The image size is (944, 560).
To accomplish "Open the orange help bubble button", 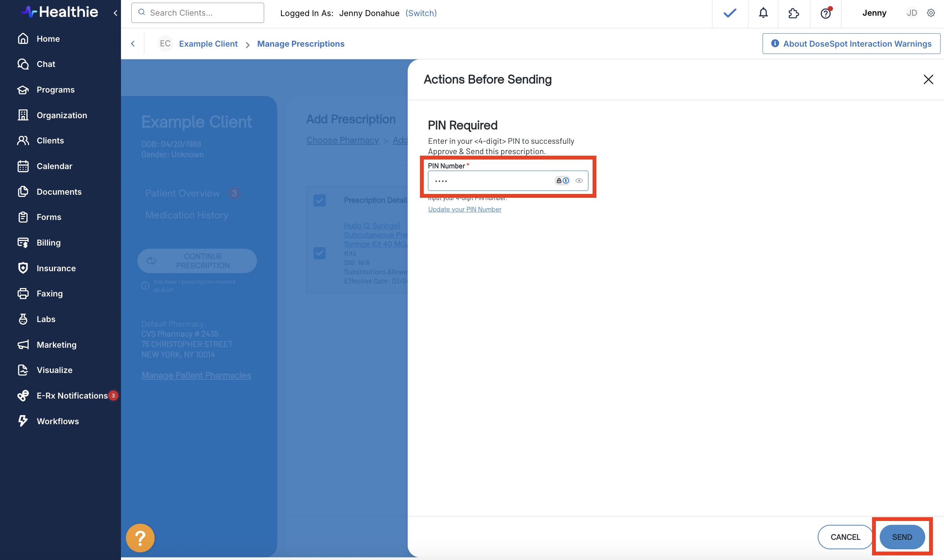I will tap(140, 538).
